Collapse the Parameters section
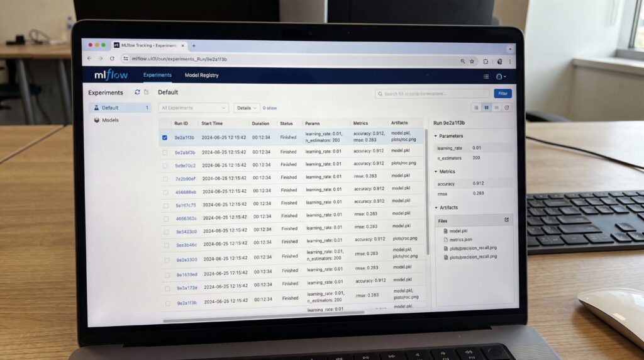The image size is (644, 360). coord(436,136)
